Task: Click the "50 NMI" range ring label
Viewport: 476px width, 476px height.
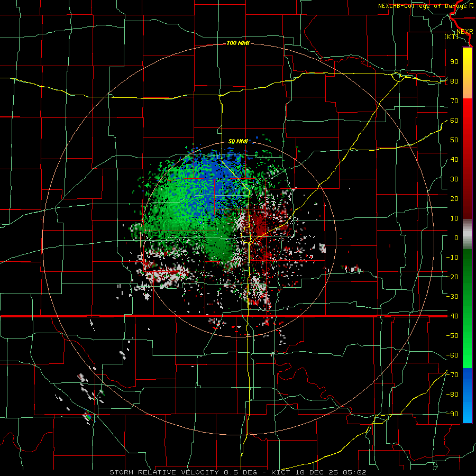Action: click(x=238, y=141)
